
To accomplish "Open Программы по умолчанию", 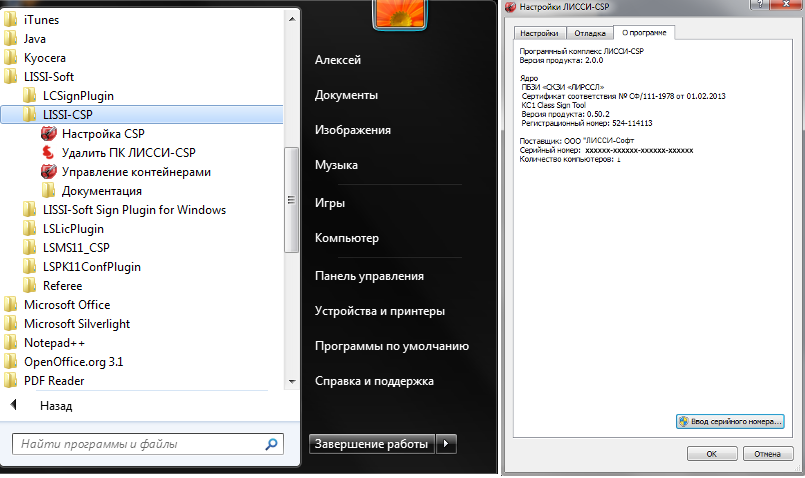I will (392, 346).
